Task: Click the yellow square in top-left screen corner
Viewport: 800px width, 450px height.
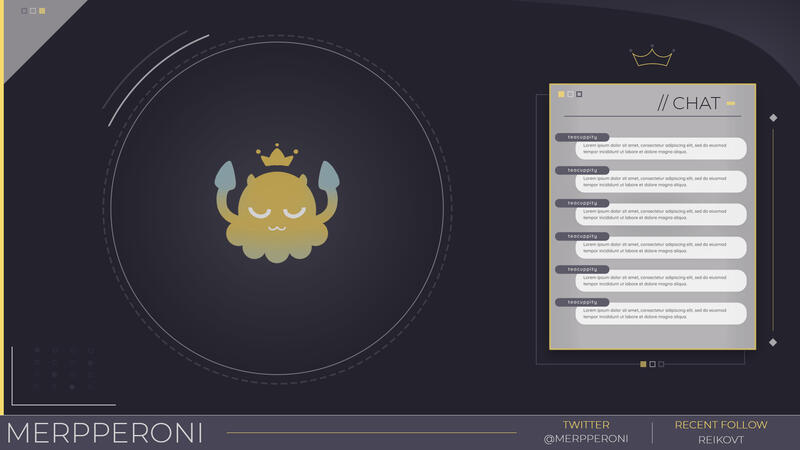Action: [x=42, y=11]
